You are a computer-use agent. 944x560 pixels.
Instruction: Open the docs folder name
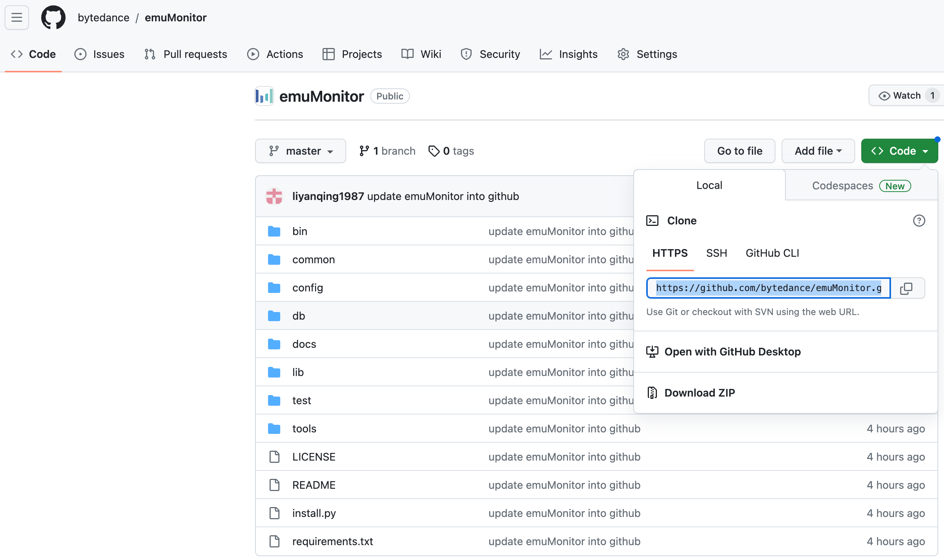click(304, 344)
